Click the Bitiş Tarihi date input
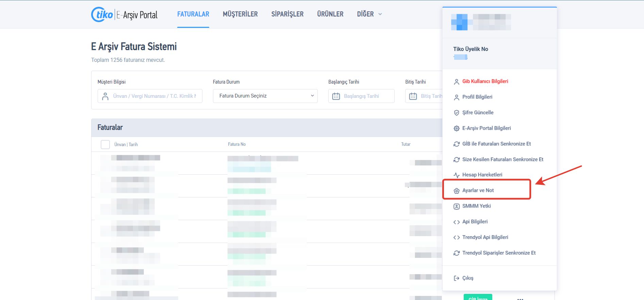Viewport: 644px width, 300px height. click(424, 96)
